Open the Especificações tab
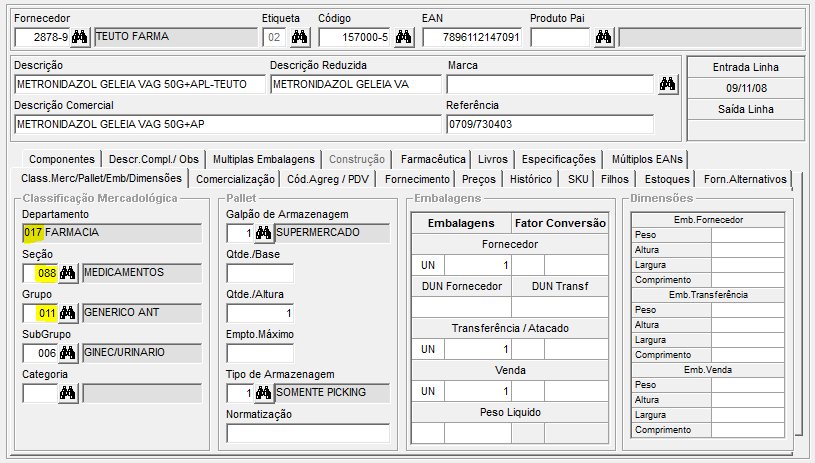The height and width of the screenshot is (463, 815). click(559, 159)
